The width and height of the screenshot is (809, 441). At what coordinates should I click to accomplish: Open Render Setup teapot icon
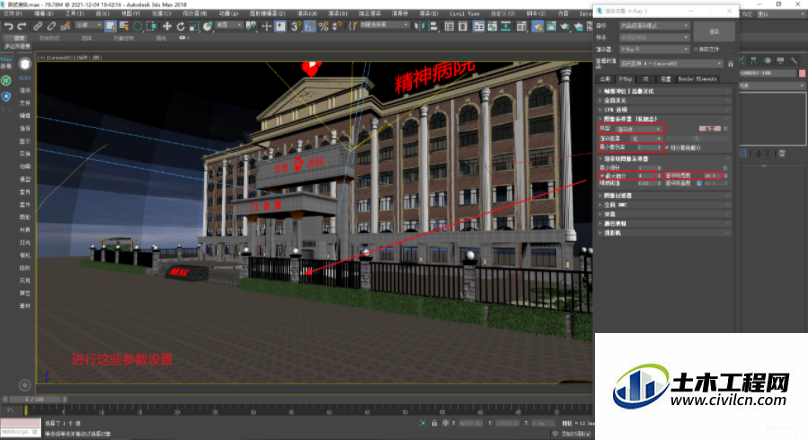coord(537,26)
